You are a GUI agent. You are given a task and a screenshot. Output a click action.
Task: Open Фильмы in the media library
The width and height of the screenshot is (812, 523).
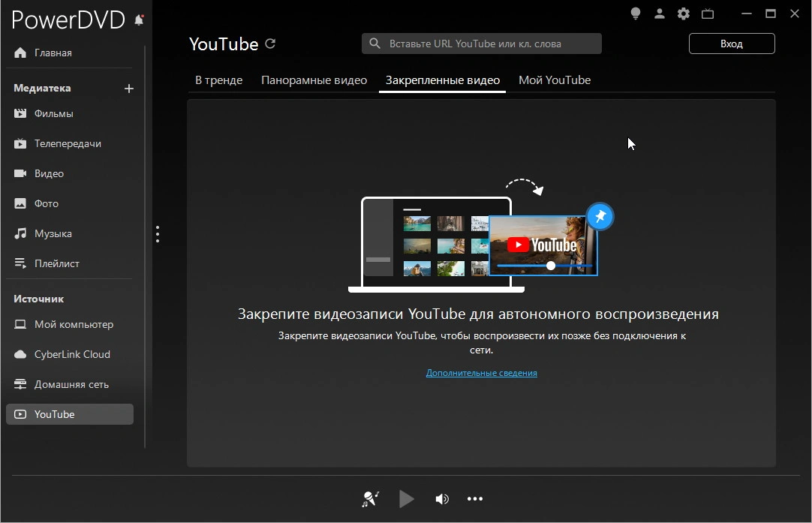click(x=54, y=114)
